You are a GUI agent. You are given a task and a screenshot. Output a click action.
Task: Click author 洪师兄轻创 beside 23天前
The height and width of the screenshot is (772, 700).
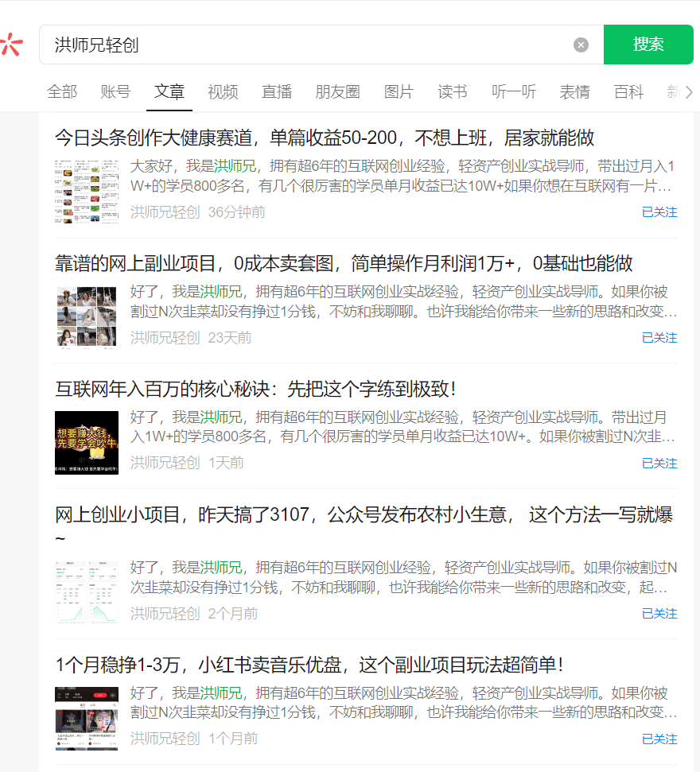165,338
